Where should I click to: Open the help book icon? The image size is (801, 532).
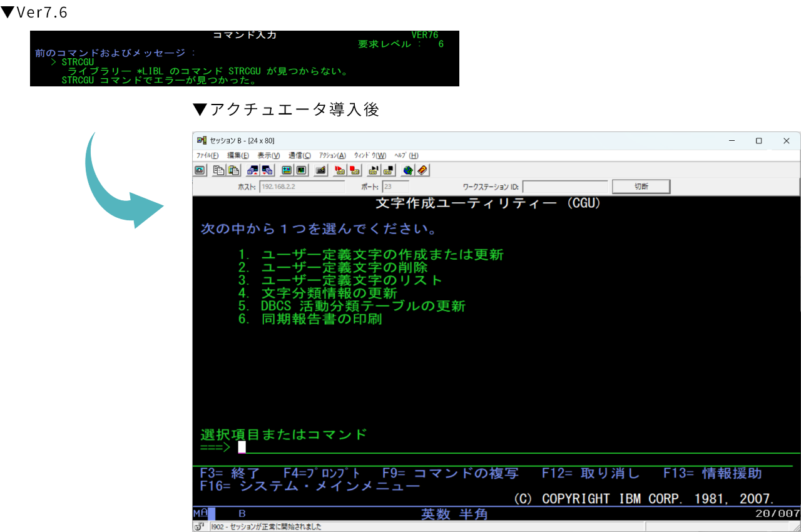pyautogui.click(x=422, y=170)
